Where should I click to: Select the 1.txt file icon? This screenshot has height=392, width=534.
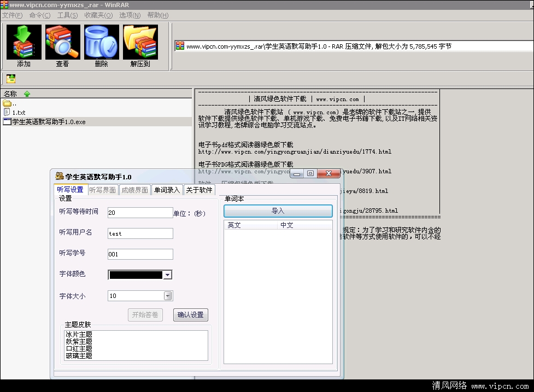click(7, 112)
